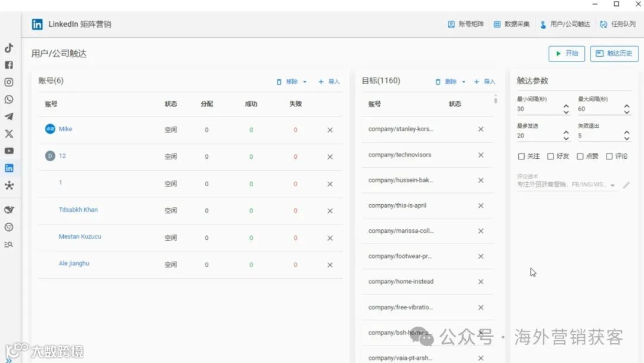The width and height of the screenshot is (644, 363).
Task: Click the Mike account avatar
Action: (x=50, y=129)
